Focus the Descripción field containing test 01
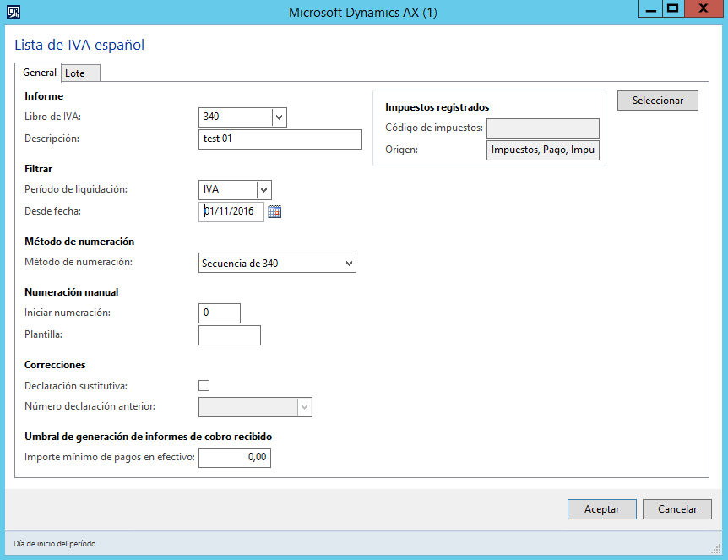The width and height of the screenshot is (728, 560). (x=280, y=139)
